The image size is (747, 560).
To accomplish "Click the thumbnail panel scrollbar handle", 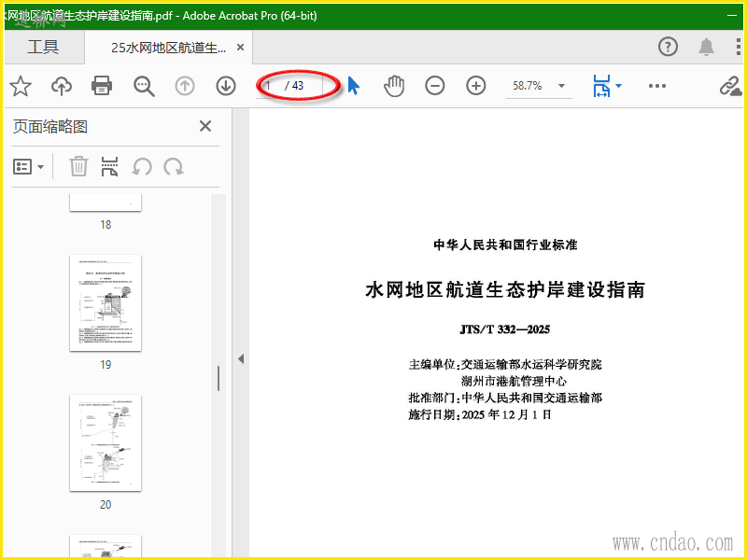I will tap(218, 379).
